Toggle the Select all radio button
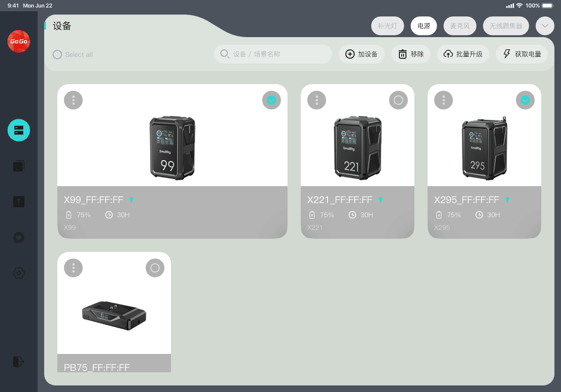561x392 pixels. (57, 55)
